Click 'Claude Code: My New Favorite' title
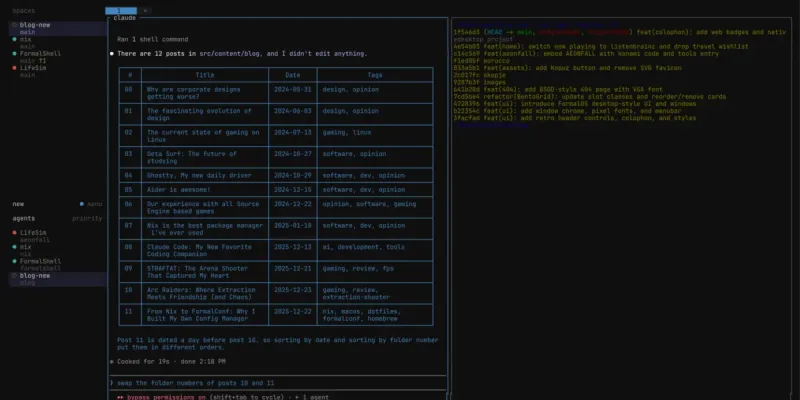This screenshot has height=400, width=800. point(199,251)
